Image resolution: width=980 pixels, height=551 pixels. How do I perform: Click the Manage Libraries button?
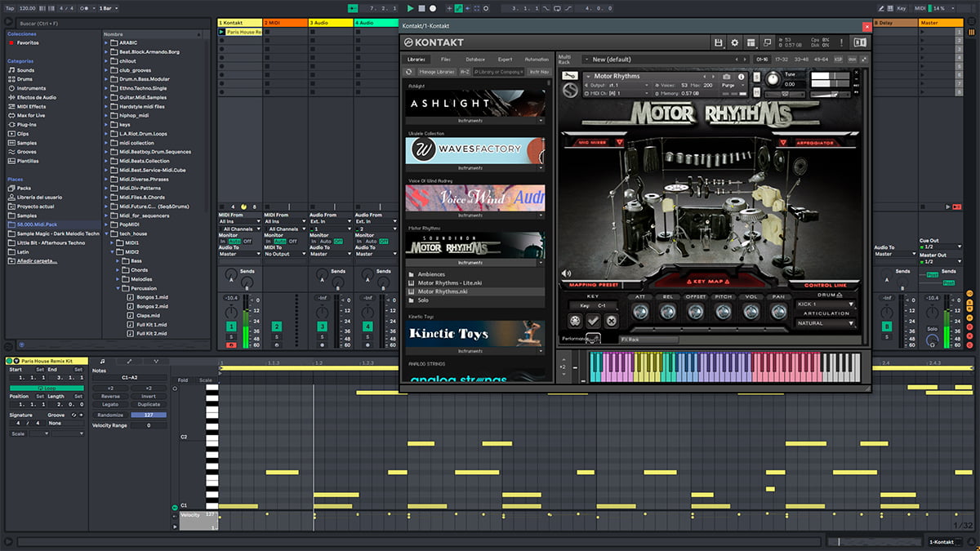437,72
